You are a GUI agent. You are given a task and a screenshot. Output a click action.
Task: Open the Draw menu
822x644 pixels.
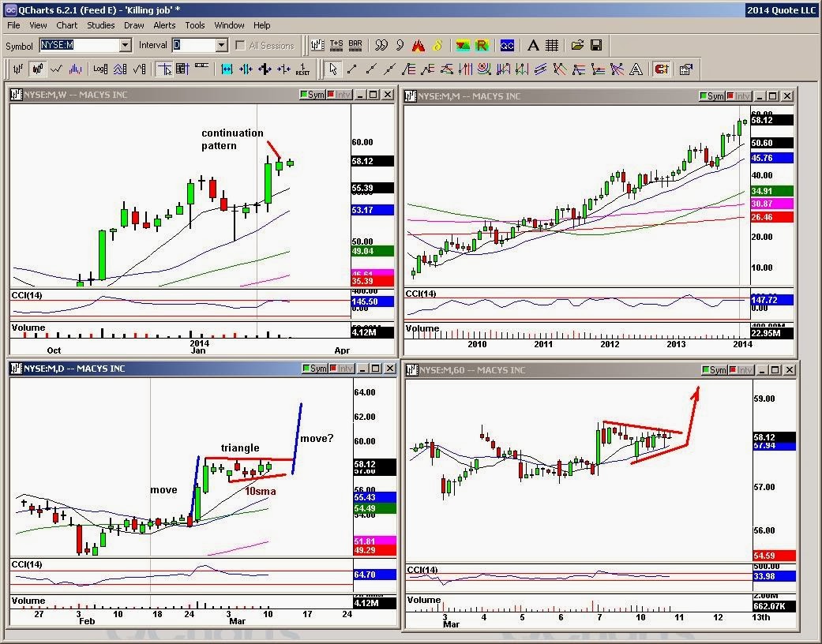pyautogui.click(x=134, y=25)
